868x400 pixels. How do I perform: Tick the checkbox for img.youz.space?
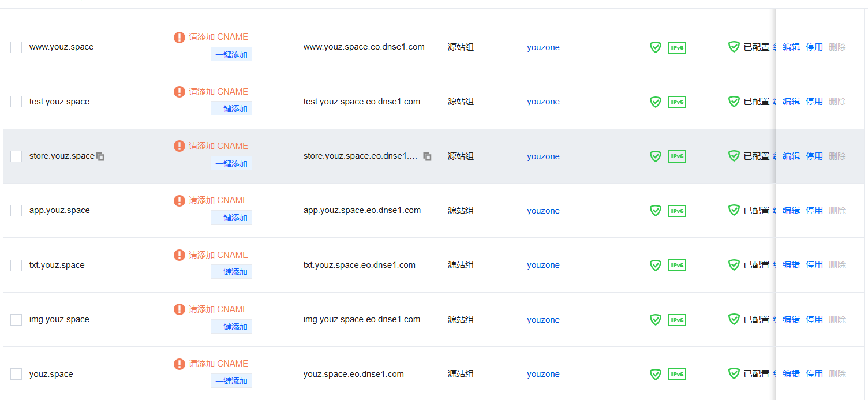coord(16,320)
